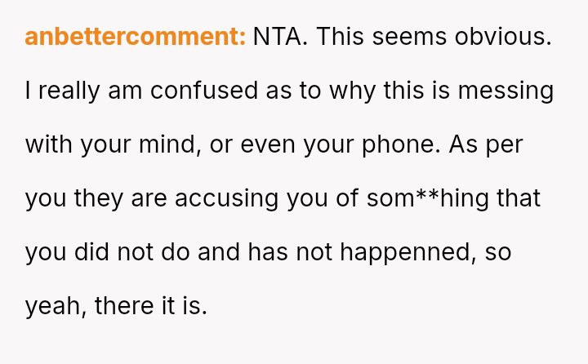Click the word 'with' starting the third line

tap(48, 144)
